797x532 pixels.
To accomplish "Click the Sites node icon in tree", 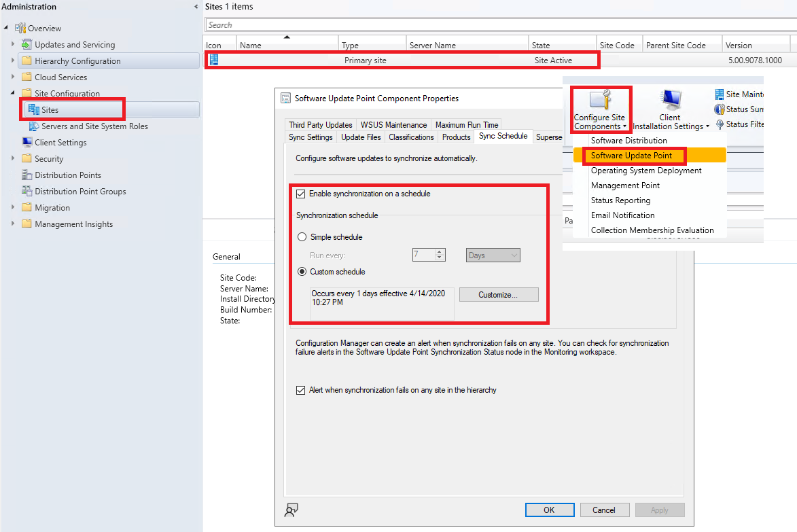I will (34, 109).
